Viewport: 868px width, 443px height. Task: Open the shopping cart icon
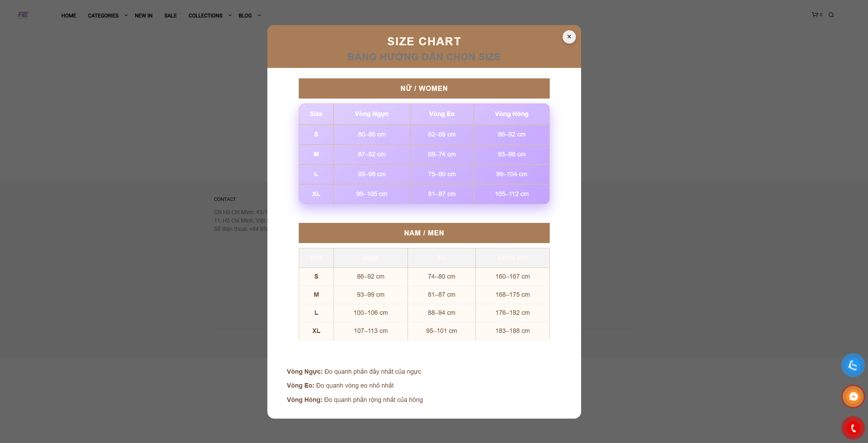point(815,15)
